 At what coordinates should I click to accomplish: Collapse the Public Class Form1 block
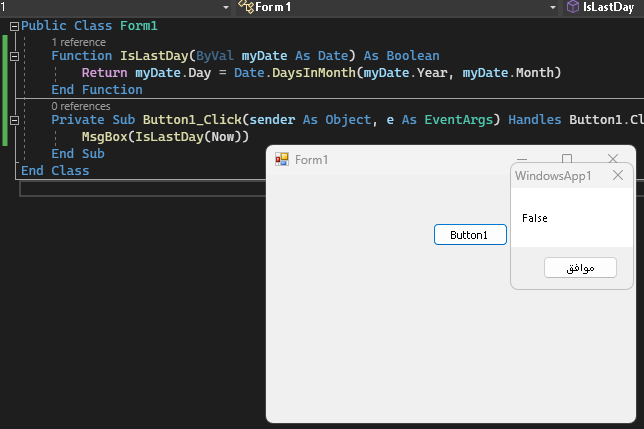pyautogui.click(x=14, y=26)
